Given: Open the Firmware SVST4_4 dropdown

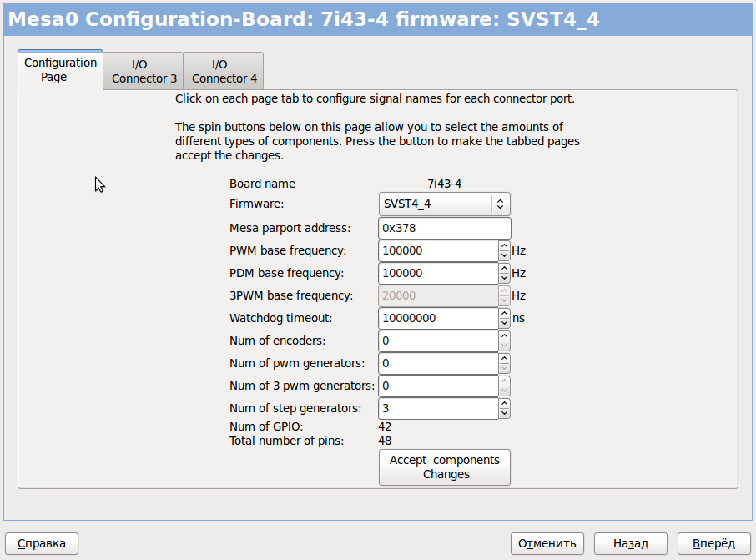Looking at the screenshot, I should tap(444, 204).
